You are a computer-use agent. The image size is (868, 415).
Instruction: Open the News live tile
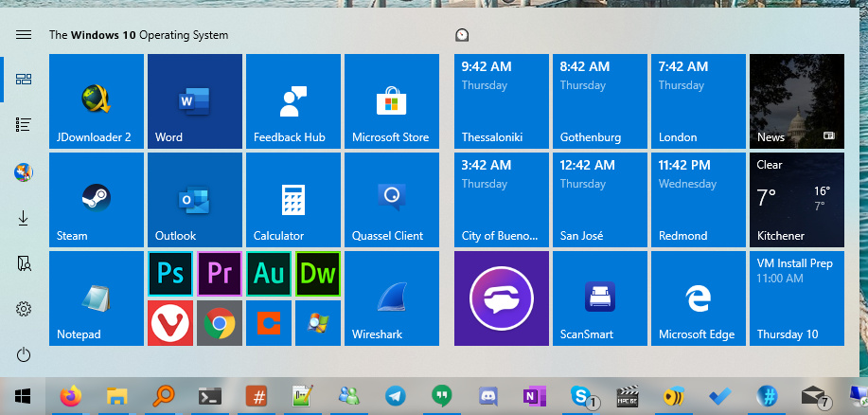click(x=797, y=100)
